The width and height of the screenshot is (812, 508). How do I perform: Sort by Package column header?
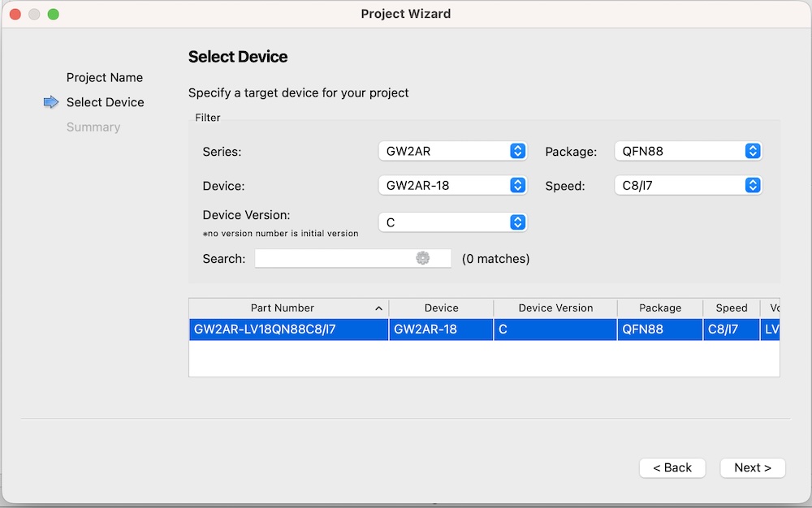point(659,308)
